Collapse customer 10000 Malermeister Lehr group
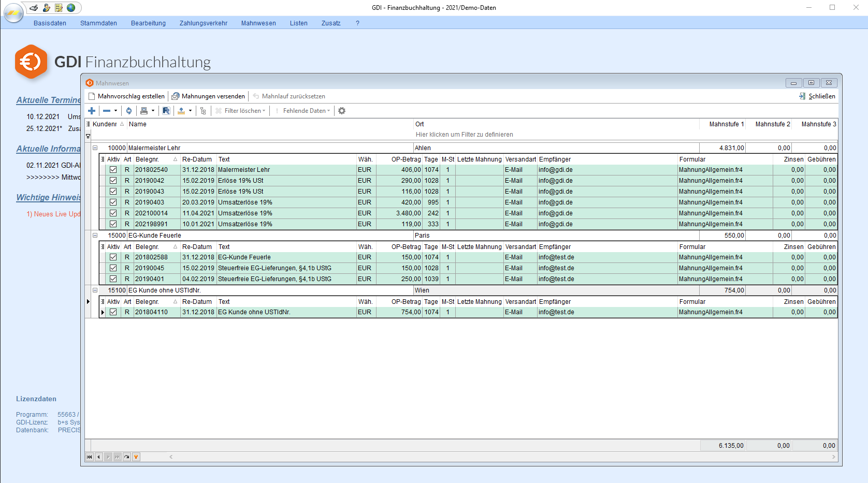 click(x=95, y=148)
